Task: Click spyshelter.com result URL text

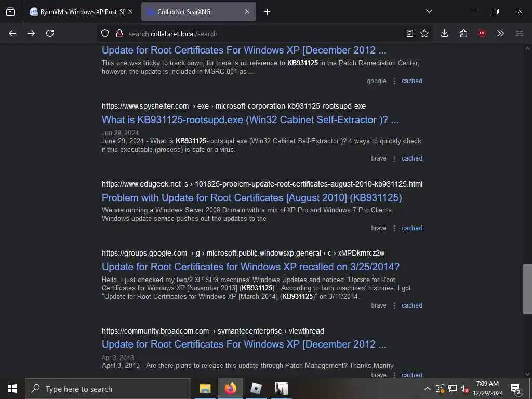Action: (234, 106)
